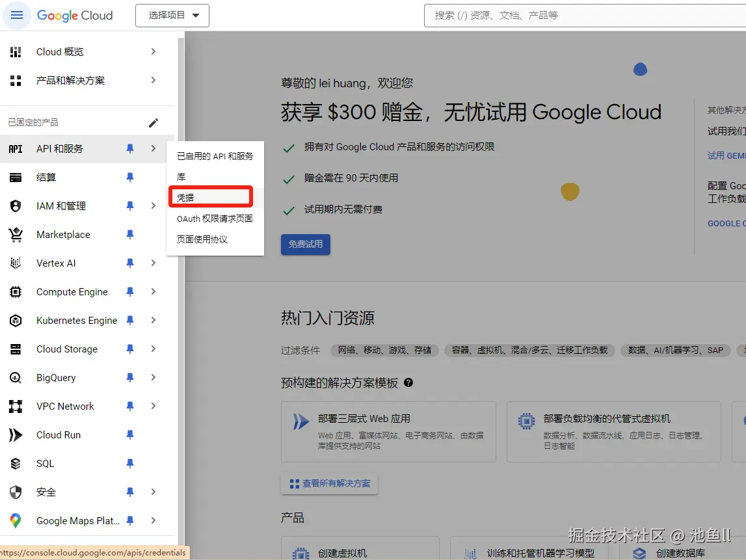This screenshot has height=560, width=746.
Task: Click the Marketplace shopping cart icon
Action: 16,235
